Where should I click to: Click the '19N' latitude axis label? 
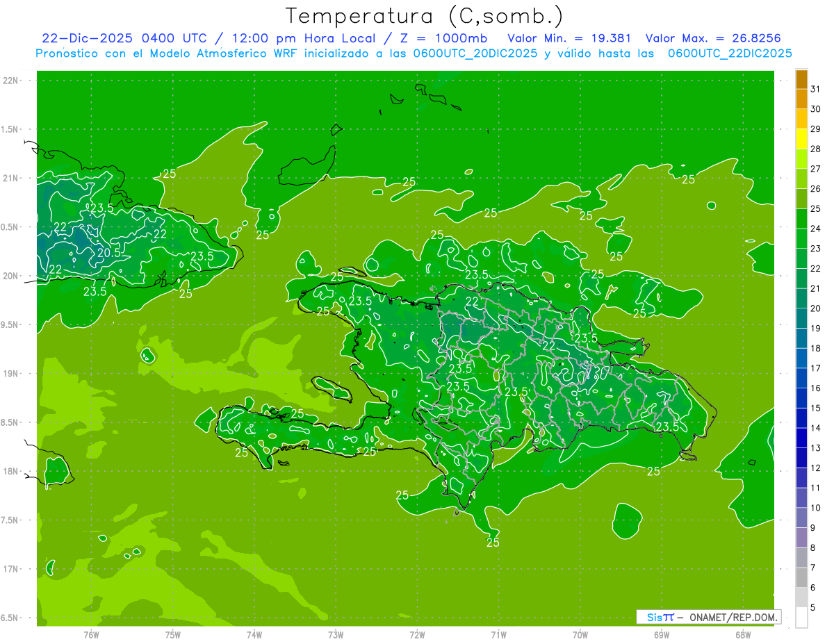coord(11,374)
